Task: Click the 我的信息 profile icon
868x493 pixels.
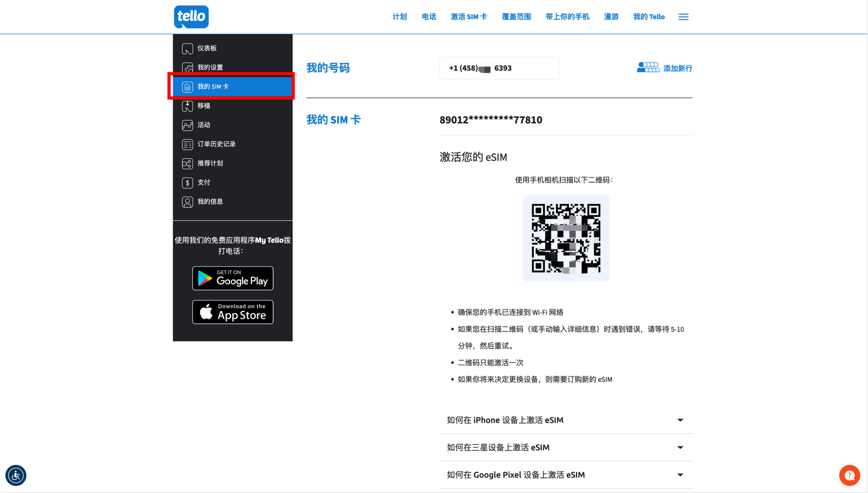Action: (187, 202)
